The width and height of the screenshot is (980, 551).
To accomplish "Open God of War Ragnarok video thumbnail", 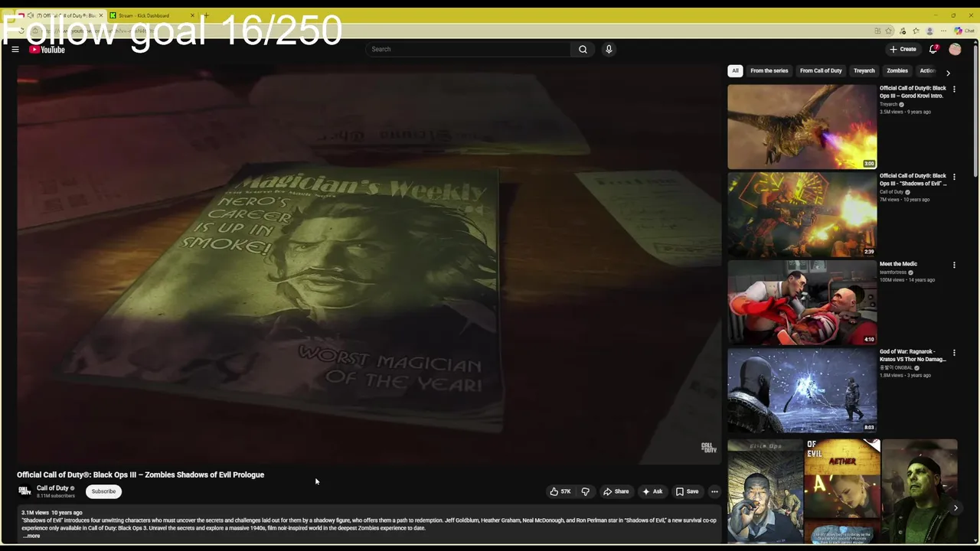I will click(802, 390).
